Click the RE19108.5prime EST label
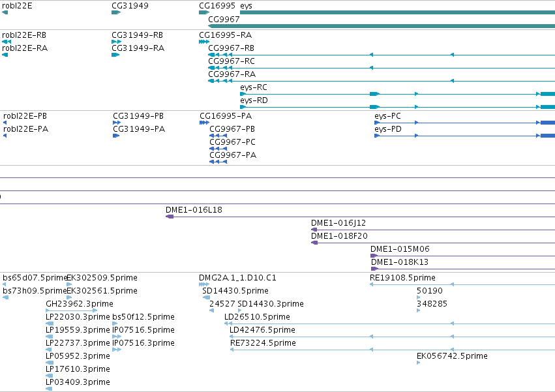The image size is (555, 392). [x=403, y=278]
